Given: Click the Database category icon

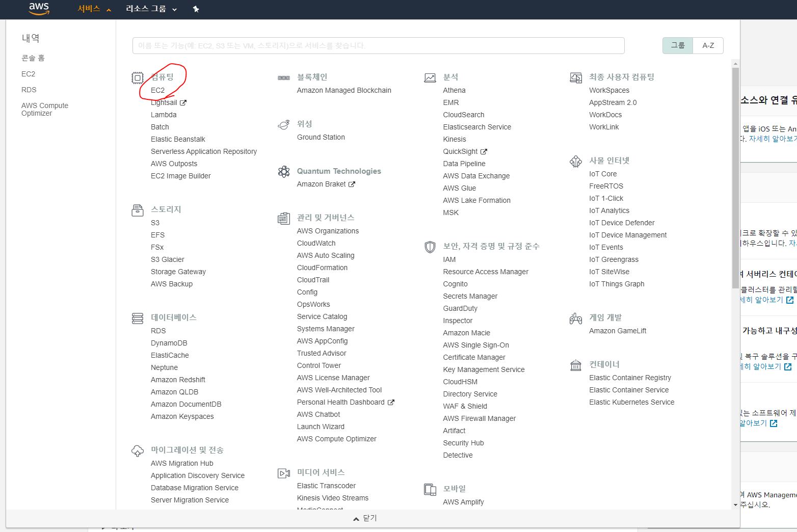Looking at the screenshot, I should 138,318.
